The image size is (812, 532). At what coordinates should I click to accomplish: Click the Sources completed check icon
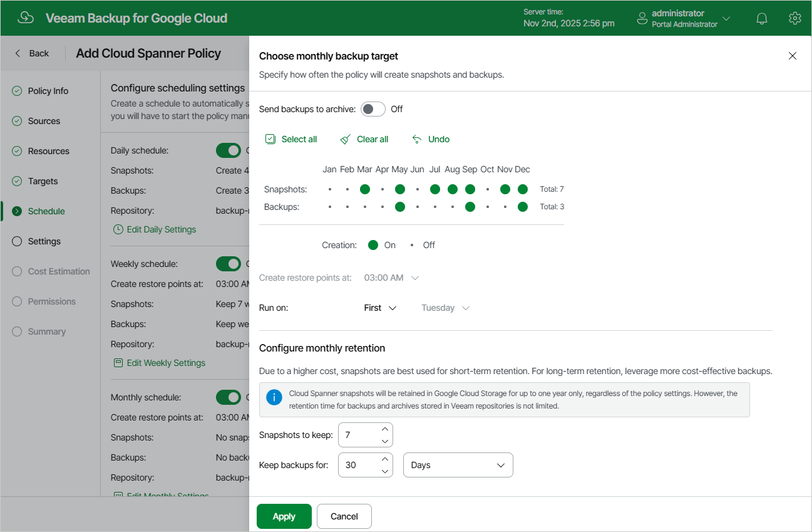pos(17,121)
